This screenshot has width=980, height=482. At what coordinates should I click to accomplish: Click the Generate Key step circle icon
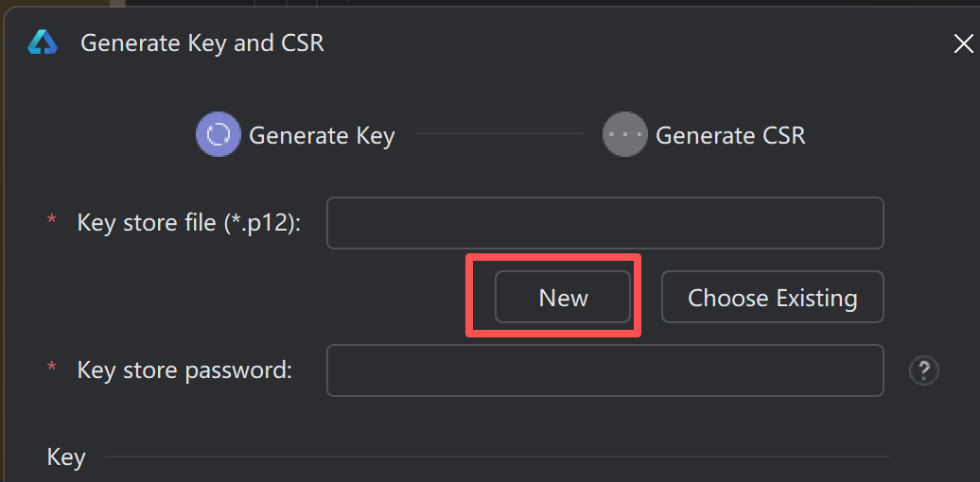(218, 135)
